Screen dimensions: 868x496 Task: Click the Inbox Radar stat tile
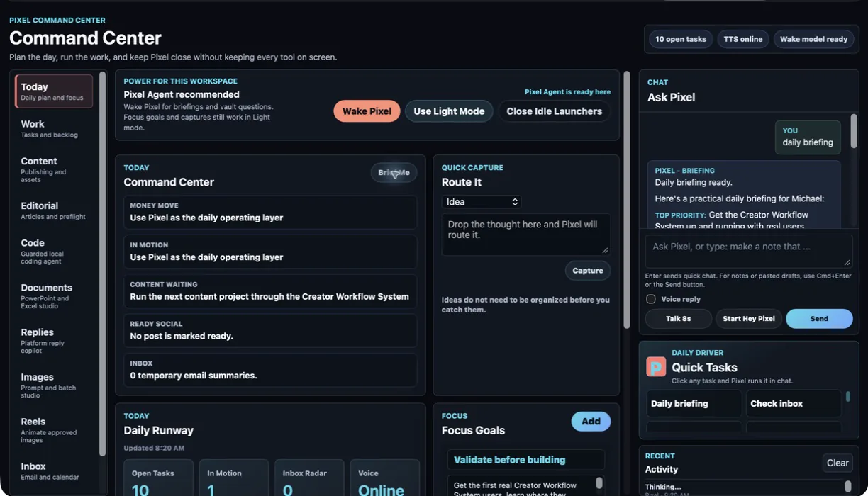(309, 478)
